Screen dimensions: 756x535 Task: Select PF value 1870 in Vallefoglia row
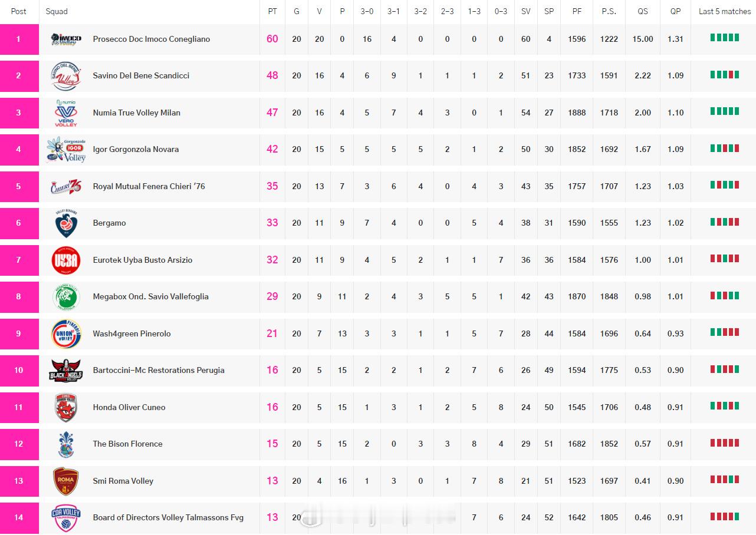577,297
